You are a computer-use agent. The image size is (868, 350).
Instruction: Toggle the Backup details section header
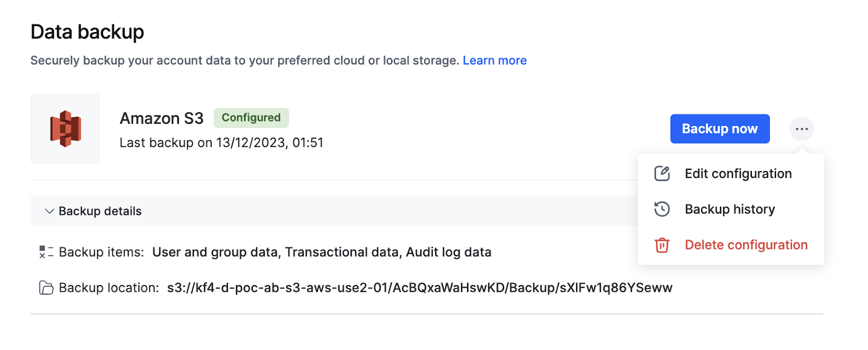(334, 211)
